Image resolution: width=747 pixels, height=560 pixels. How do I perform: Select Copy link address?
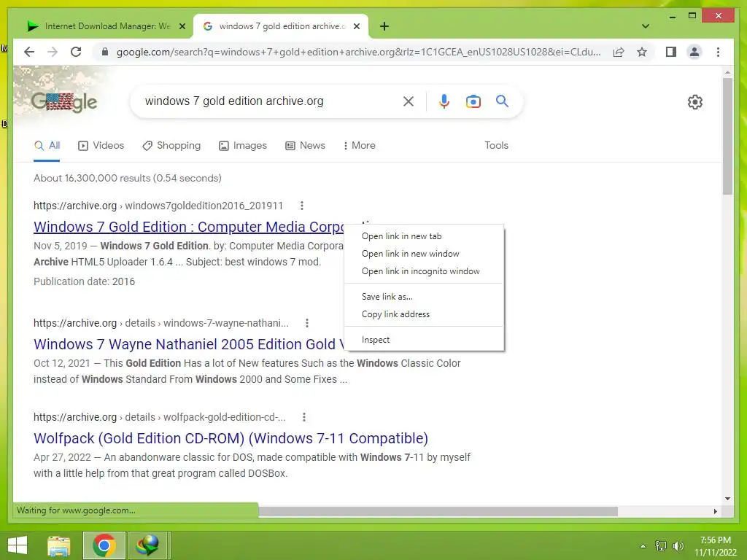tap(424, 314)
